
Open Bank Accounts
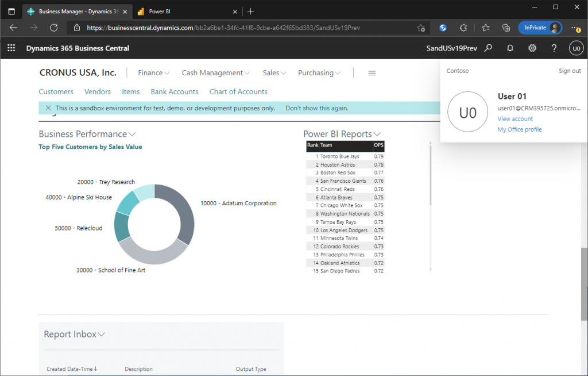point(175,91)
